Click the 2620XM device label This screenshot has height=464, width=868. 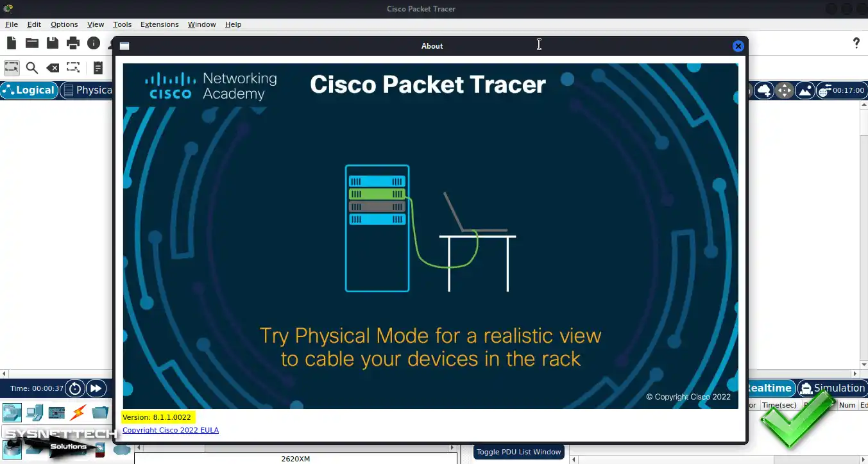click(x=296, y=459)
